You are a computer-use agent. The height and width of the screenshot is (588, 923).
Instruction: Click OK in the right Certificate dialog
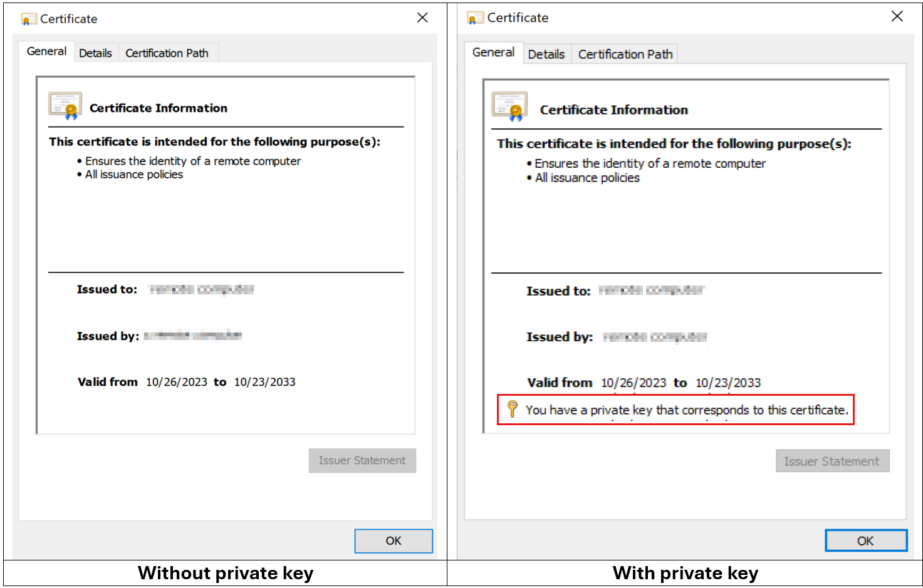pyautogui.click(x=866, y=540)
